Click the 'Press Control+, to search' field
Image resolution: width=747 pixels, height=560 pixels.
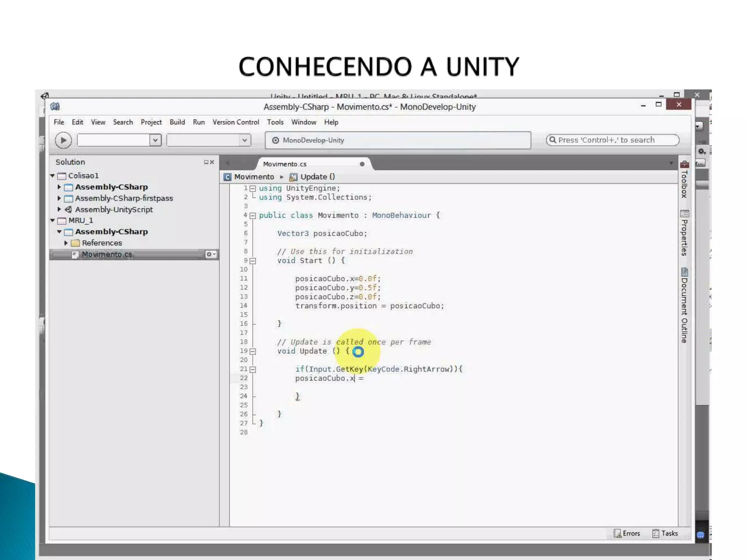(x=613, y=140)
